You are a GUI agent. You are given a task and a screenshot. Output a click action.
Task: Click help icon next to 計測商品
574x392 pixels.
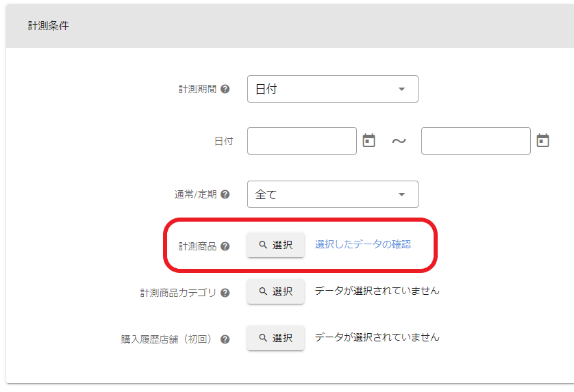pyautogui.click(x=225, y=246)
